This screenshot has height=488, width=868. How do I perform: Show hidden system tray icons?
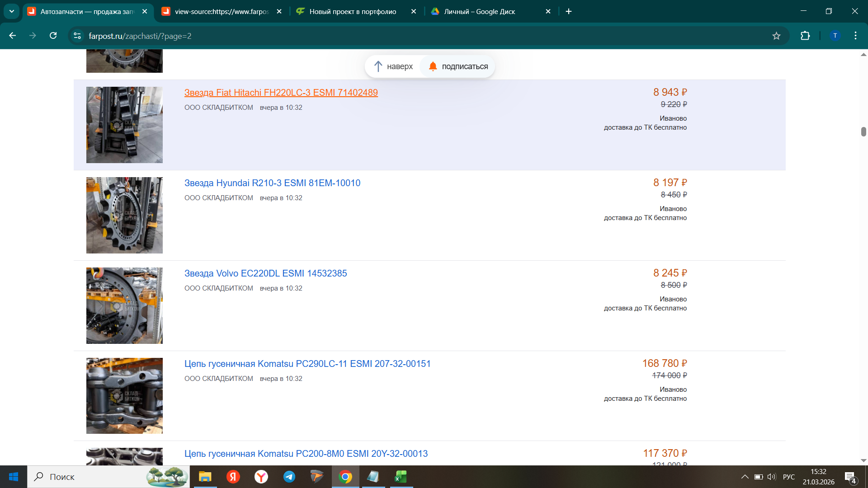[745, 477]
